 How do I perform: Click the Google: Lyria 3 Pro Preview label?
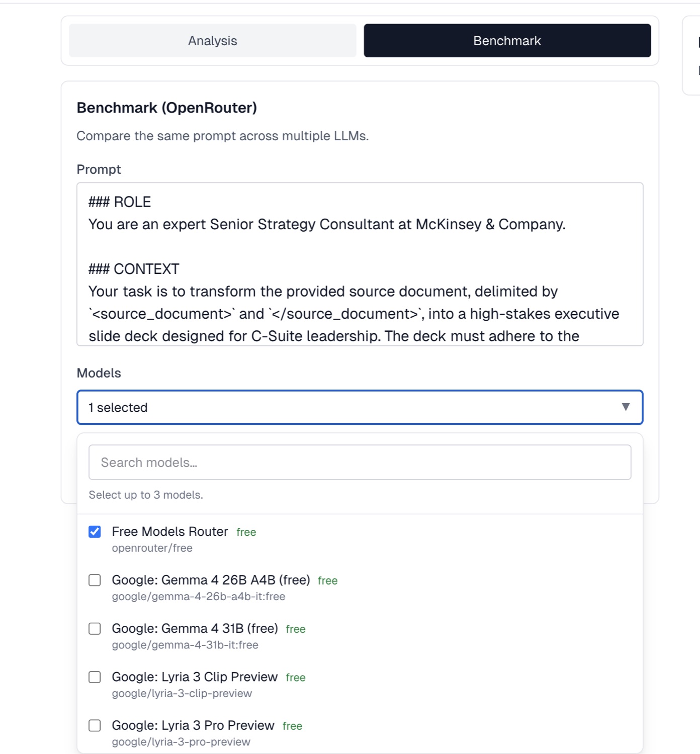(x=193, y=725)
